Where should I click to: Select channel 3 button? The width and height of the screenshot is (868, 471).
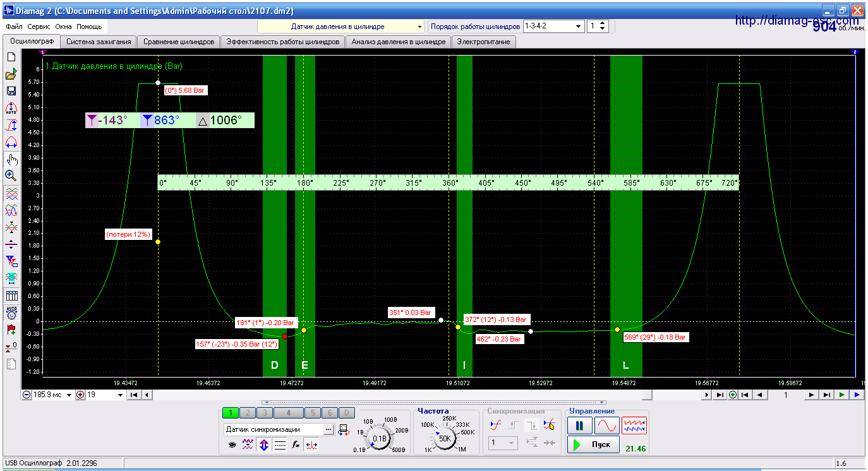click(263, 413)
